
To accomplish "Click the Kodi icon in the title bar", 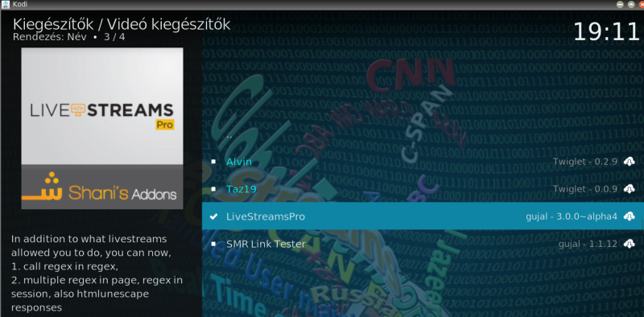I will pos(6,5).
